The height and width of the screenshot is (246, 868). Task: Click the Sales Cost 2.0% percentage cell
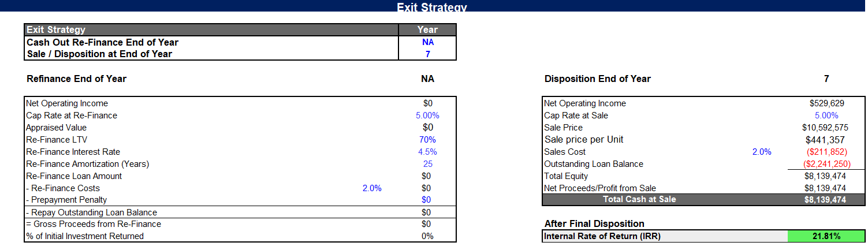tap(761, 152)
